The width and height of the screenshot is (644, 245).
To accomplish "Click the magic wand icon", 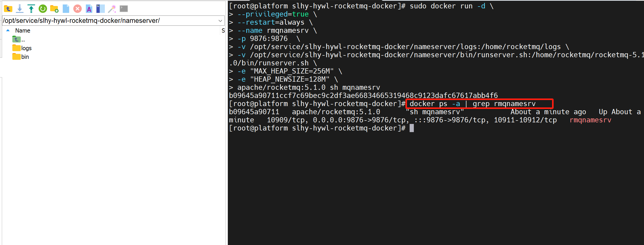I will 112,9.
